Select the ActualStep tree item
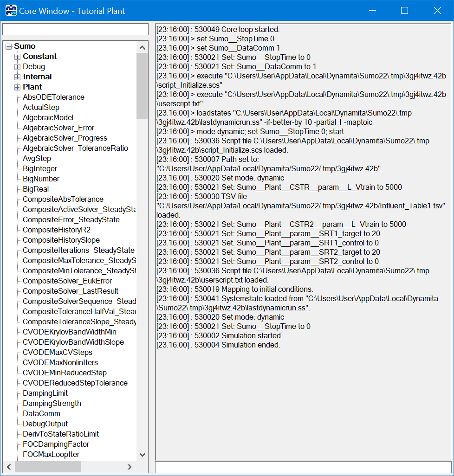This screenshot has height=476, width=454. coord(41,108)
